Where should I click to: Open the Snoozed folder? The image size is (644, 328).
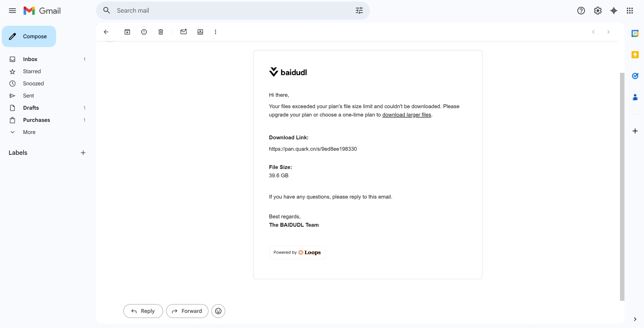(33, 84)
